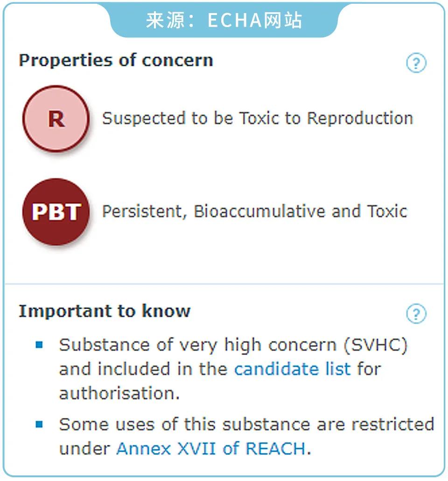Click the pink R reproduction toxicity icon
The image size is (448, 481).
click(x=56, y=119)
